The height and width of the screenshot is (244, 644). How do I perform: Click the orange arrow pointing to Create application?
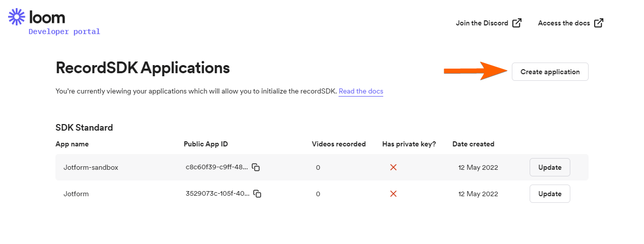tap(474, 71)
